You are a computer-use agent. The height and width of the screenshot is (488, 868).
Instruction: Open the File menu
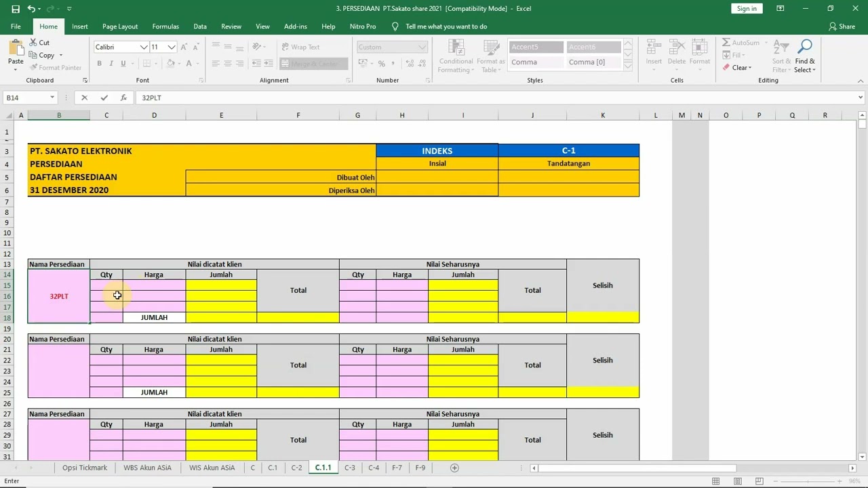(16, 26)
